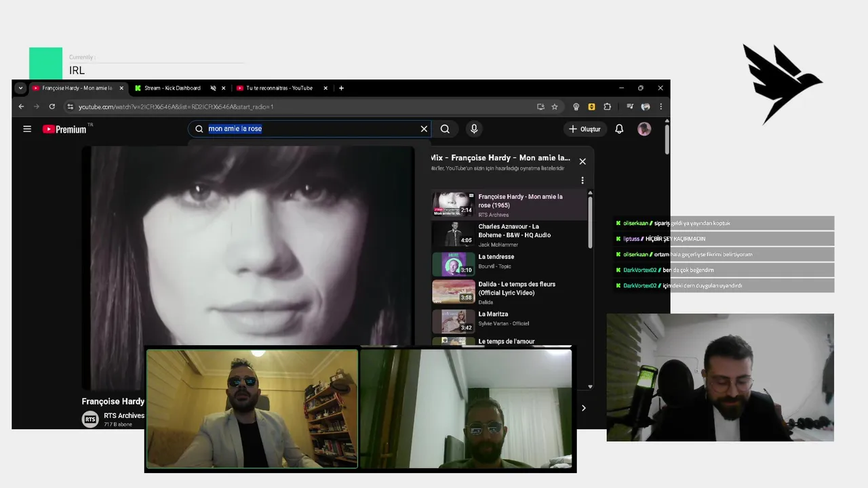The width and height of the screenshot is (868, 488).
Task: Open Chrome three-dot menu
Action: (660, 106)
